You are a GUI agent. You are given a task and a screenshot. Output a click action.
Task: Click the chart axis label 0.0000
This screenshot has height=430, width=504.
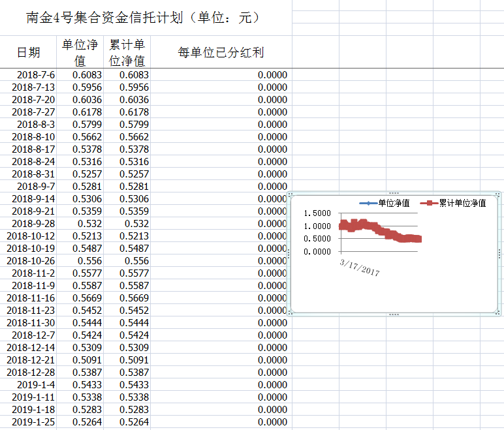(x=317, y=252)
